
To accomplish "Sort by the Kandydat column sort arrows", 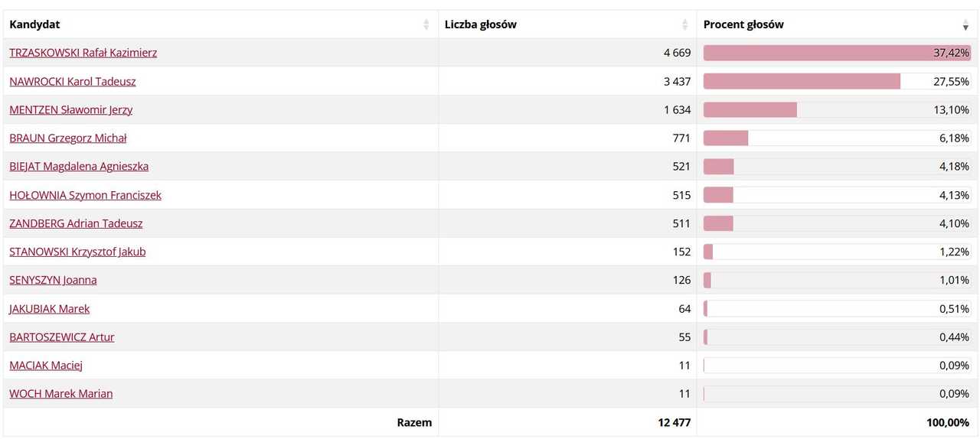I will [x=426, y=24].
